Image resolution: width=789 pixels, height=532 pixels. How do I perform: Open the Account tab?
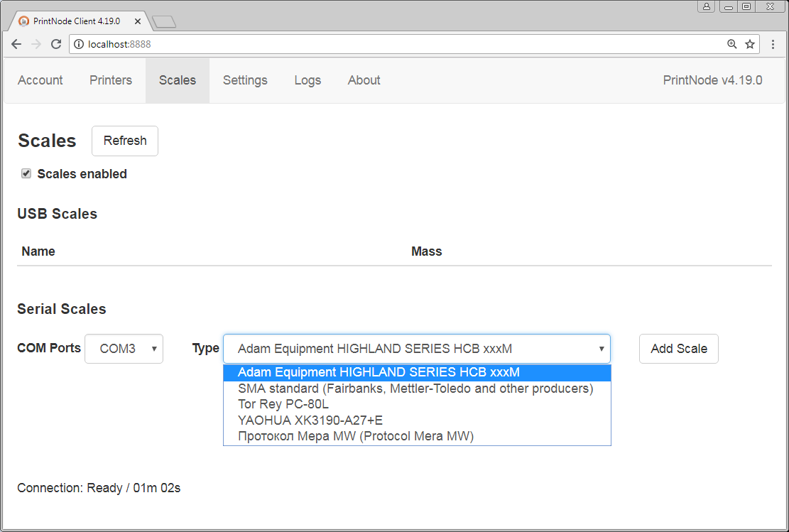(x=40, y=80)
